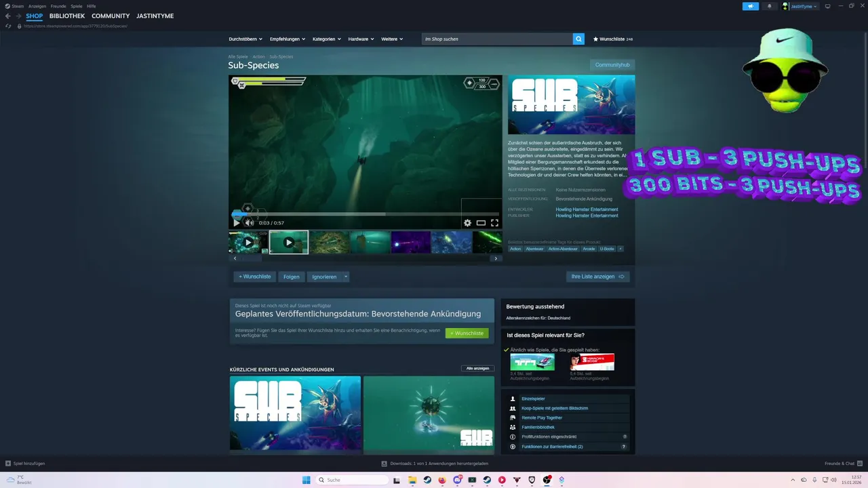Click the 'Action' breadcrumb link

pos(258,57)
